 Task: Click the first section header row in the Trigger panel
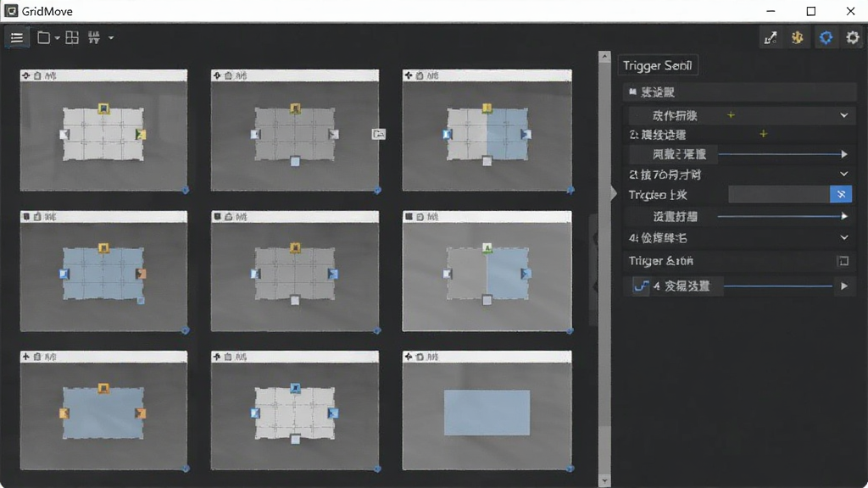coord(740,92)
